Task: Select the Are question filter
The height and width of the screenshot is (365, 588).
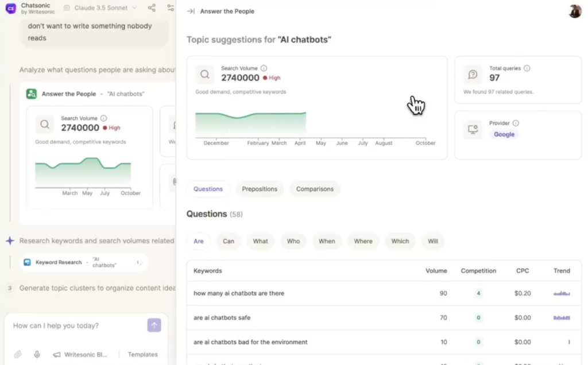Action: click(198, 241)
